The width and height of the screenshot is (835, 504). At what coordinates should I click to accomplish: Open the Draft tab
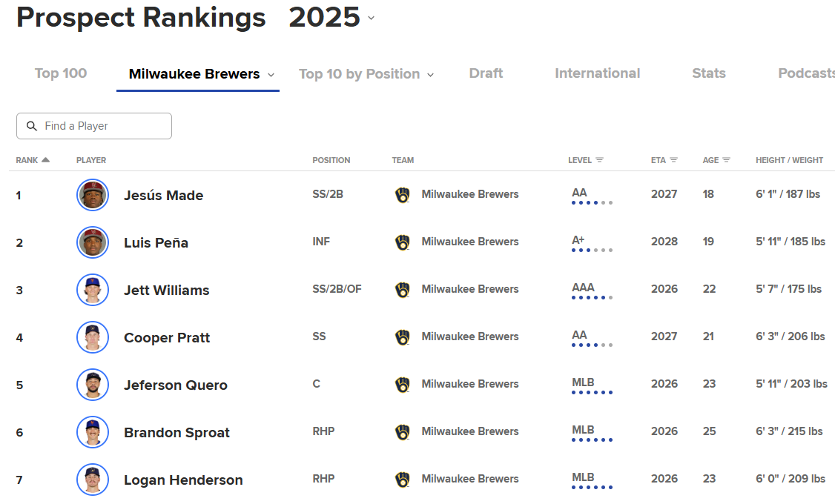pyautogui.click(x=486, y=73)
